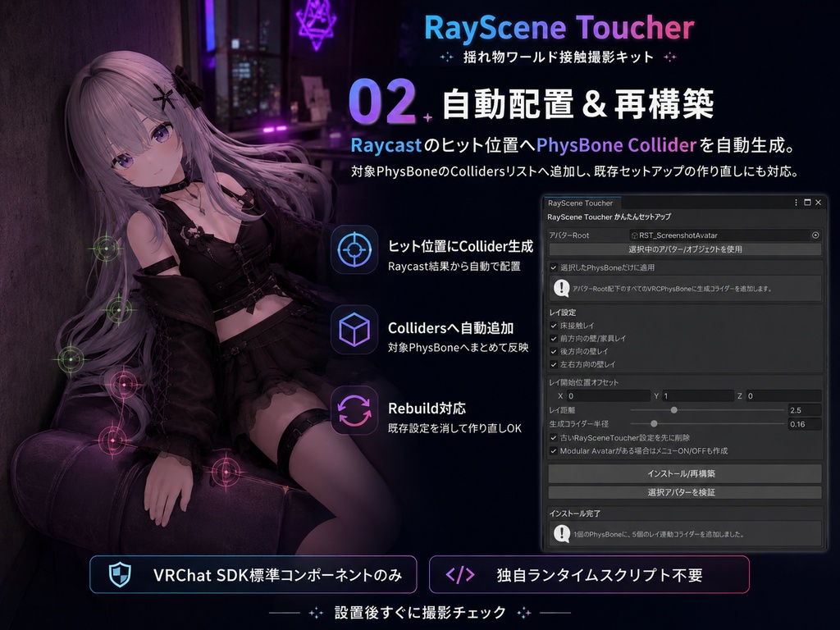Click the 'RayScene Toucher' title logo
840x630 pixels.
[559, 28]
